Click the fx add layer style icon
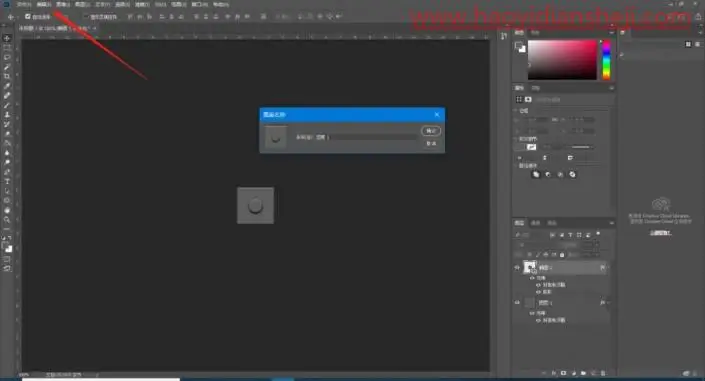 click(x=553, y=373)
